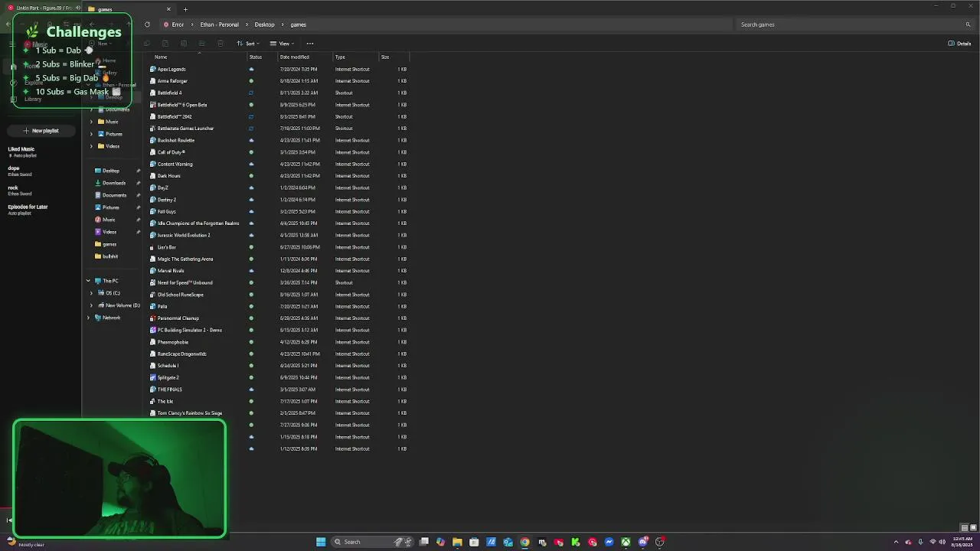
Task: Switch to the games Explorer tab
Action: click(128, 9)
